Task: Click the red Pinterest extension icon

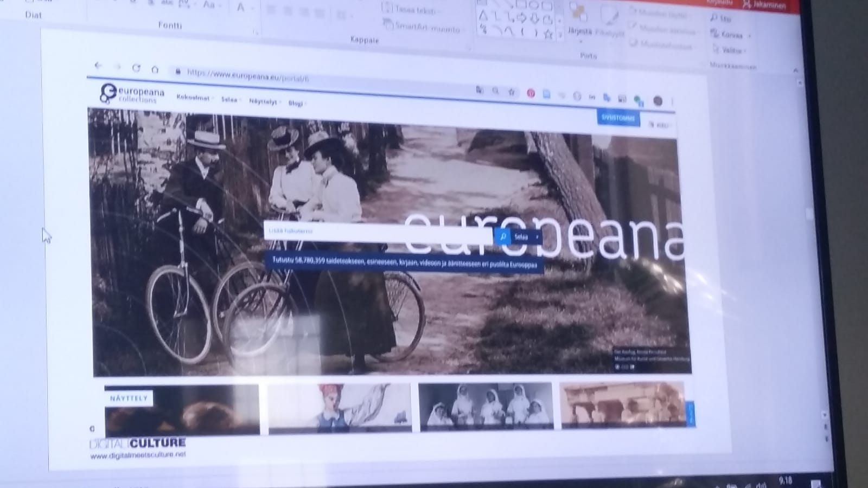Action: pos(531,94)
